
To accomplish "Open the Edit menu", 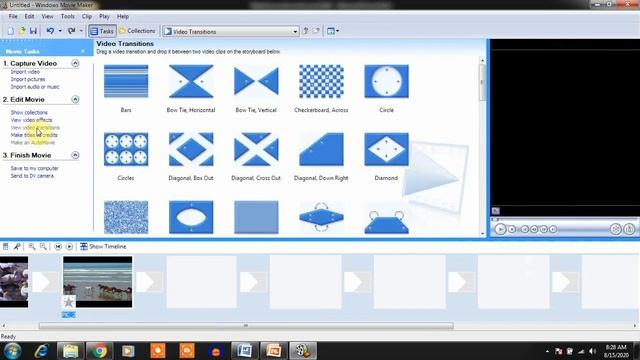I will click(x=29, y=16).
